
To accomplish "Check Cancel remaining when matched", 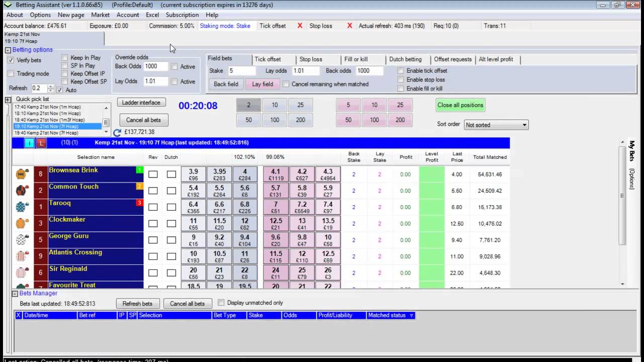I will click(286, 84).
